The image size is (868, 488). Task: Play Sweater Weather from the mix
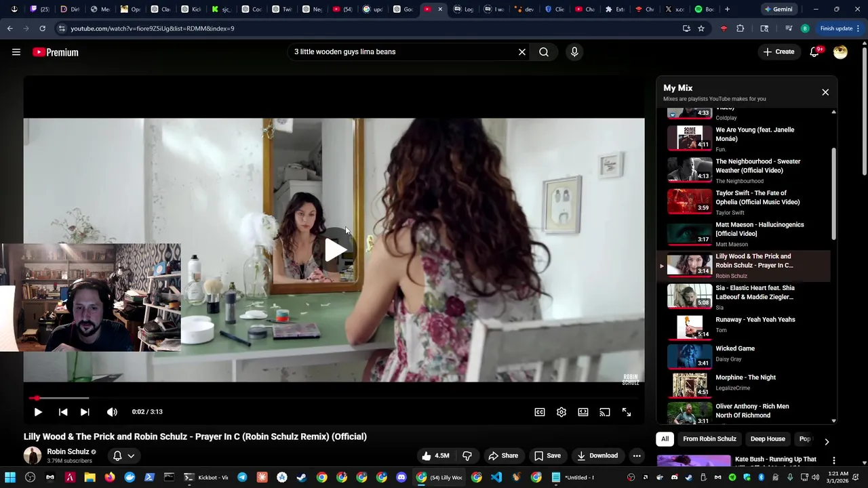coord(743,170)
